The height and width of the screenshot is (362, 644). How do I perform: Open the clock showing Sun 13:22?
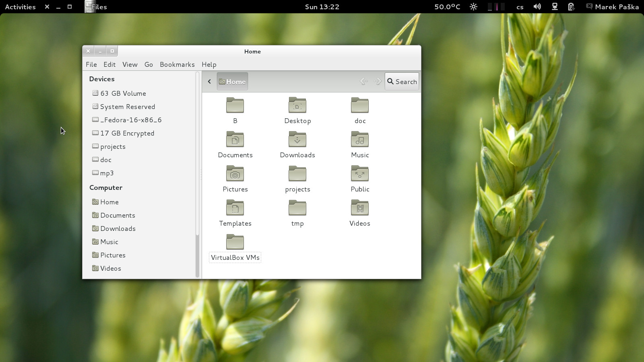pyautogui.click(x=322, y=7)
